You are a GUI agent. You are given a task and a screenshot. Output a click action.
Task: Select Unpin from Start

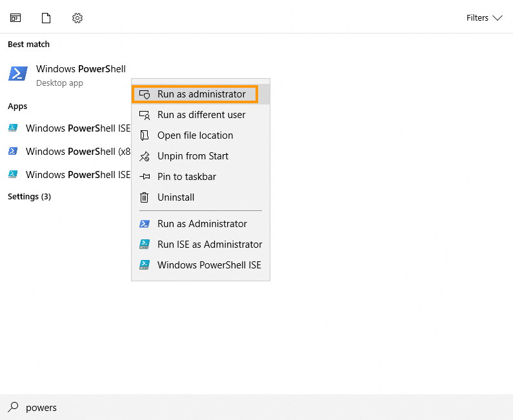pyautogui.click(x=201, y=156)
